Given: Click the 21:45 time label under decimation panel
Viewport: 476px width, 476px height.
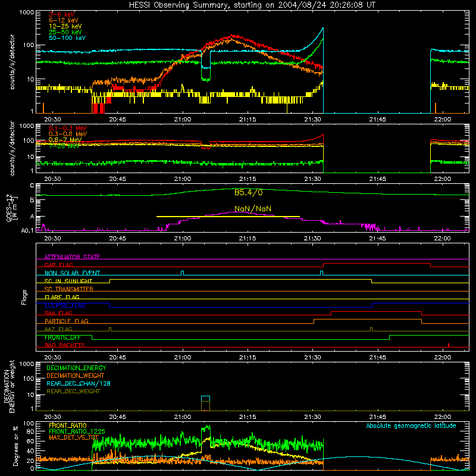Looking at the screenshot, I should click(378, 417).
